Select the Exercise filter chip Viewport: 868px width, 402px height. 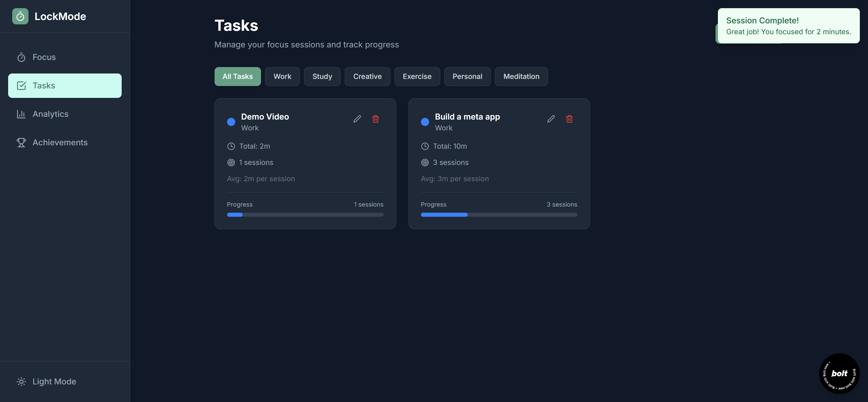point(417,77)
